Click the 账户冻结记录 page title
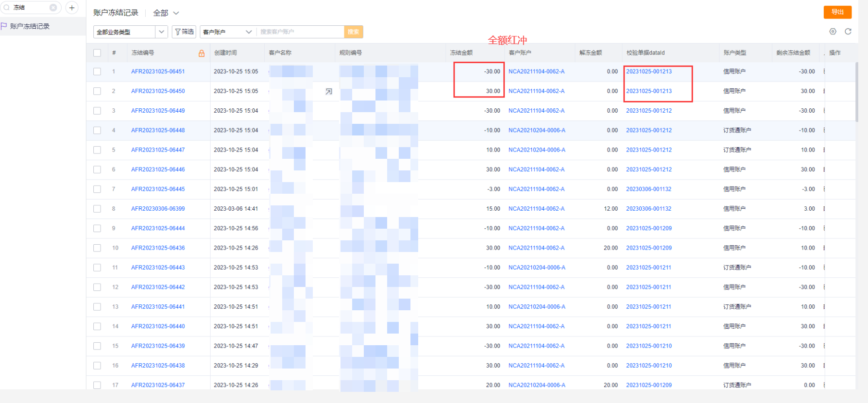 (116, 13)
